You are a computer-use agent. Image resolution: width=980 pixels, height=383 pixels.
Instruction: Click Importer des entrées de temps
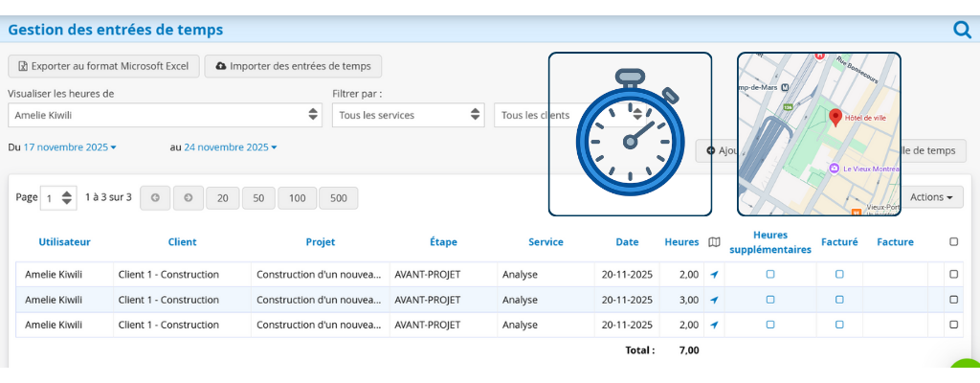[294, 66]
